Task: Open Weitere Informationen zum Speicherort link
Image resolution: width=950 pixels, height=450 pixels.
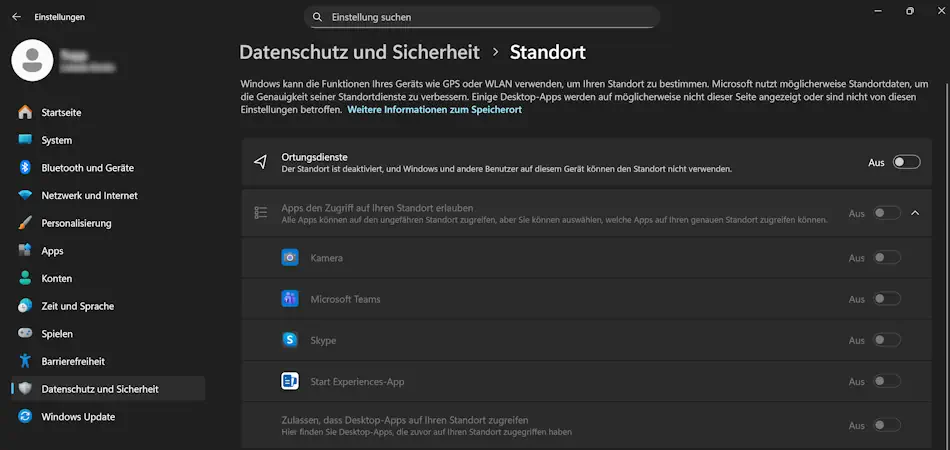Action: tap(434, 110)
